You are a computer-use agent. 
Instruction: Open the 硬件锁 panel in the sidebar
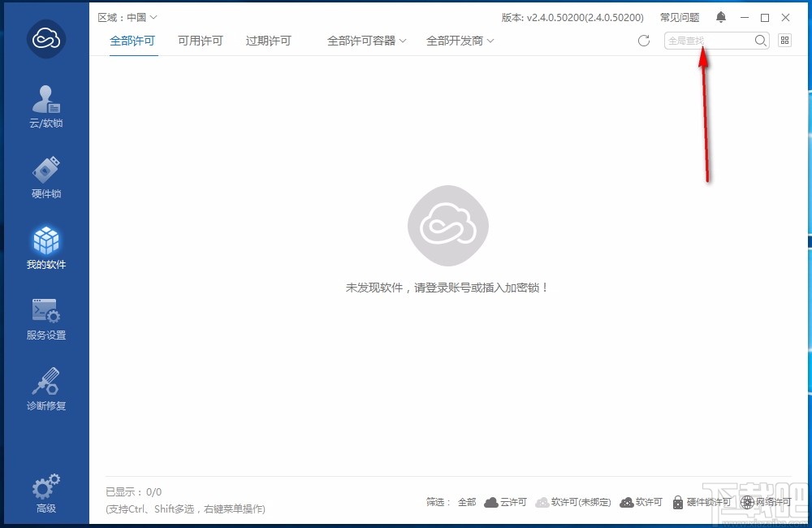pos(45,175)
